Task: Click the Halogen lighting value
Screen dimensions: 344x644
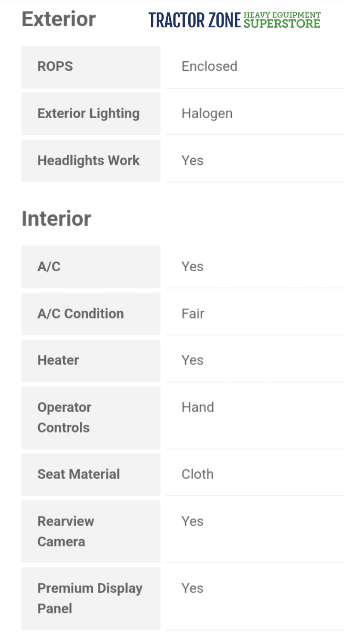Action: pos(207,113)
